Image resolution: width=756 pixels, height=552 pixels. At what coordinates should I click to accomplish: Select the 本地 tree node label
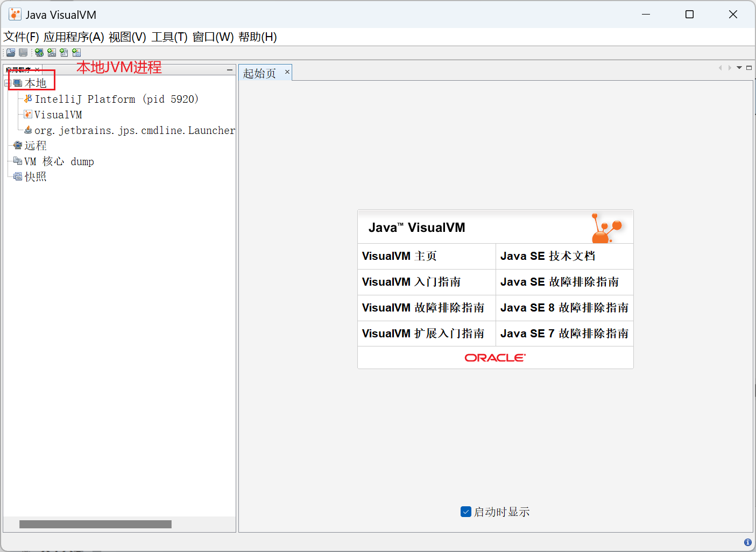(36, 83)
